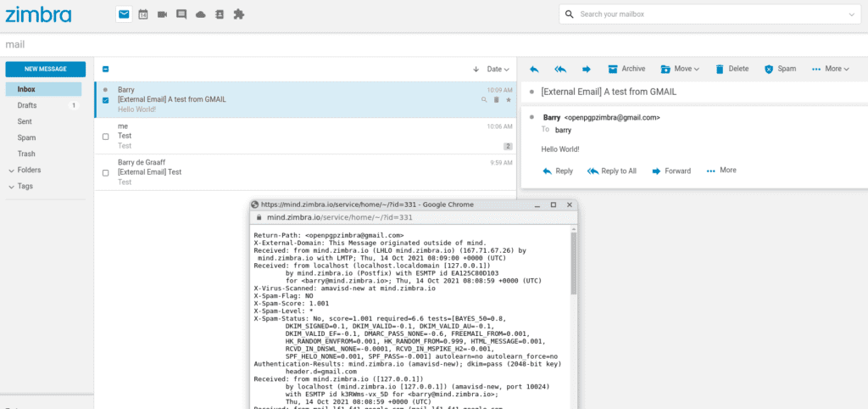868x409 pixels.
Task: Click trash icon on Barry message row
Action: coord(497,100)
